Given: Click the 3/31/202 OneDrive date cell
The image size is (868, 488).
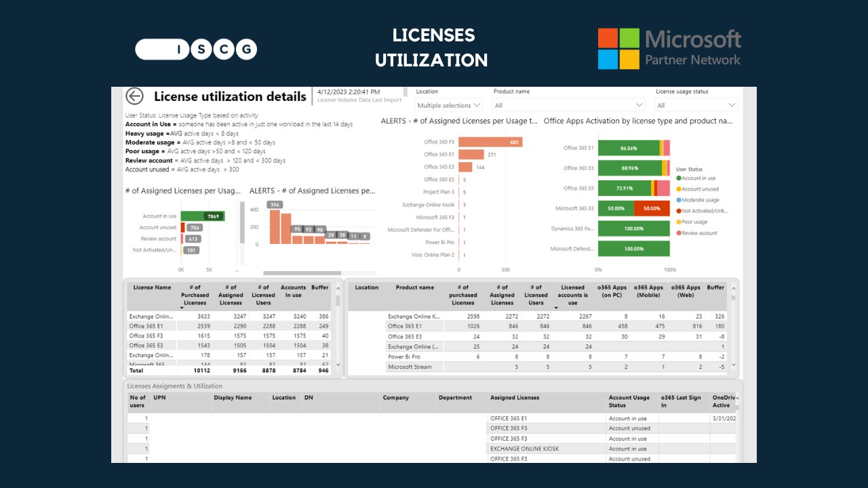Looking at the screenshot, I should click(x=724, y=419).
